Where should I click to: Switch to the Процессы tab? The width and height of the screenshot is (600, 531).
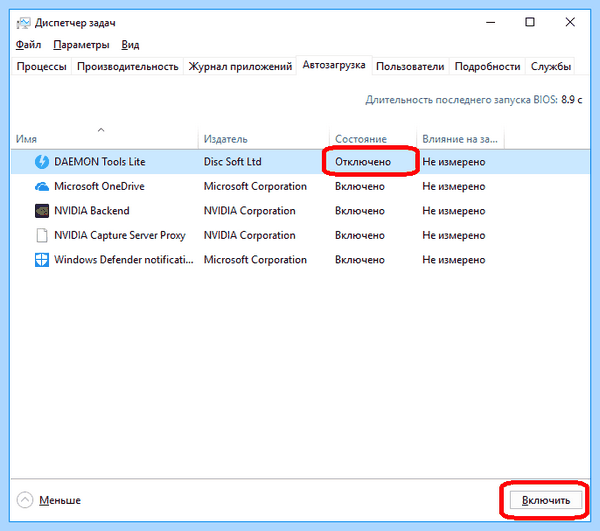coord(41,67)
